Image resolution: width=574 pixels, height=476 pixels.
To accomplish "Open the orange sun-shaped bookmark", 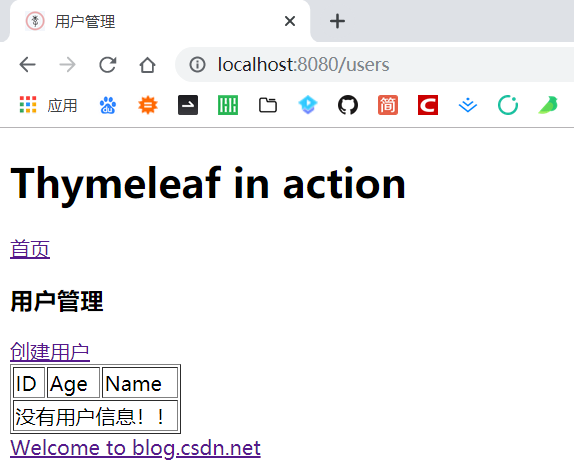I will click(148, 105).
